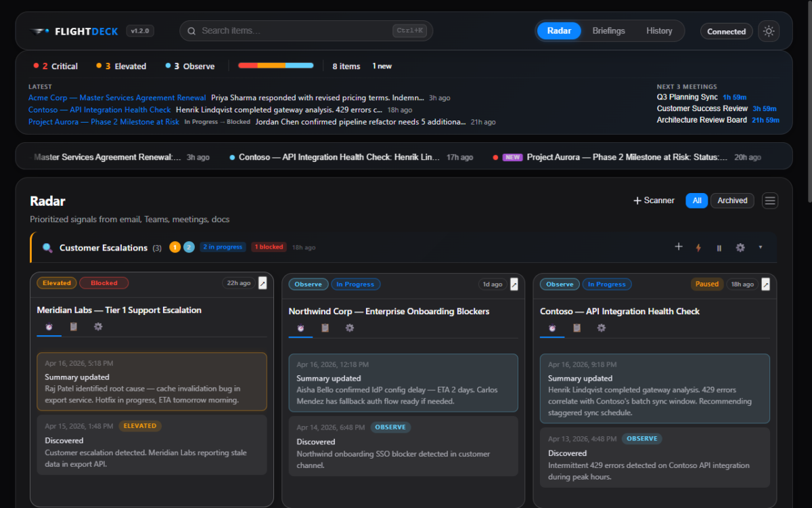The height and width of the screenshot is (508, 812).
Task: Select the Architecture Review Board meeting
Action: point(718,120)
